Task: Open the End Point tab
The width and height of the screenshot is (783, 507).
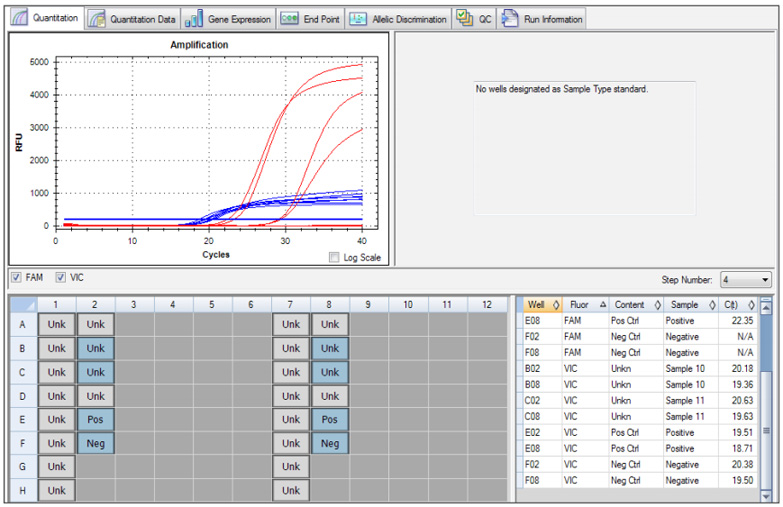Action: point(311,19)
